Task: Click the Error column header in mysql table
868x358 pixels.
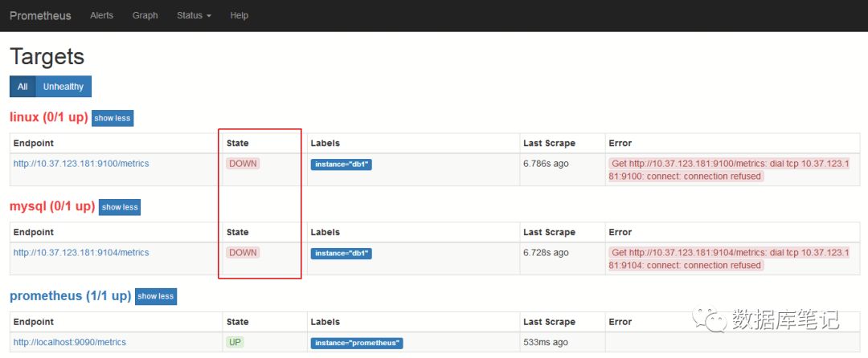Action: tap(620, 232)
